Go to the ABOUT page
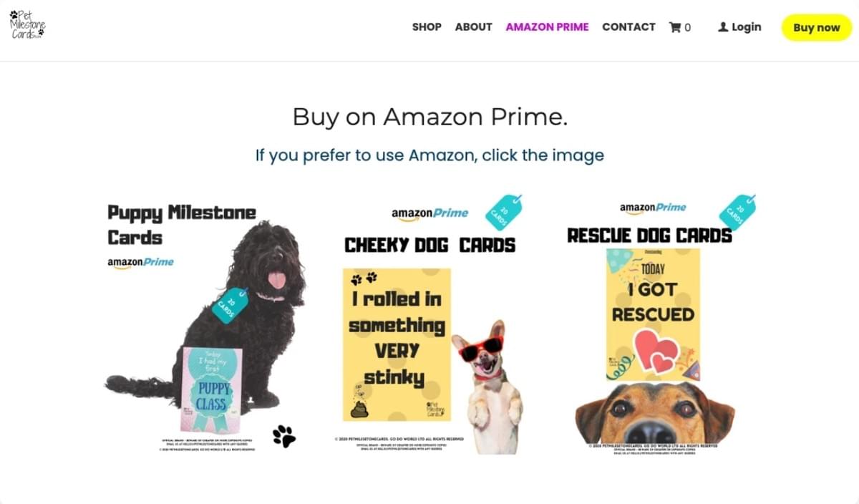Screen dimensions: 859x504 [474, 27]
